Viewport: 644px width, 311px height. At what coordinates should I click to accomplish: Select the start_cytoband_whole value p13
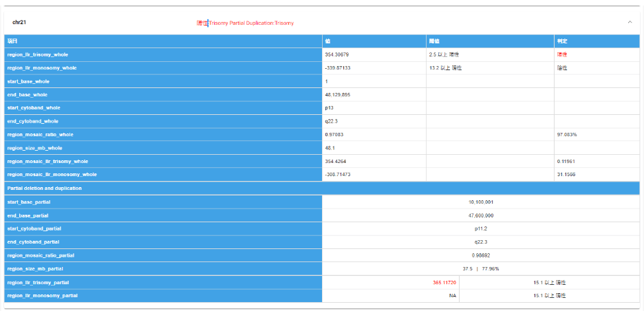[x=329, y=108]
